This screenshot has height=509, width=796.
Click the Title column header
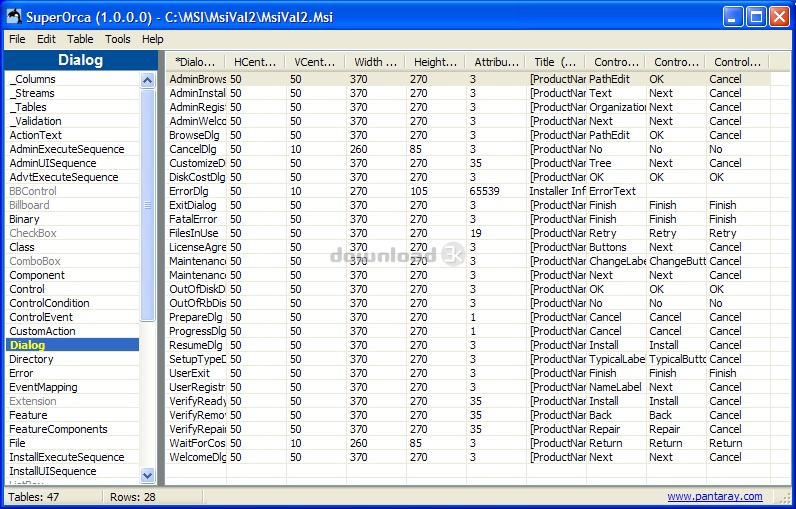(x=555, y=62)
